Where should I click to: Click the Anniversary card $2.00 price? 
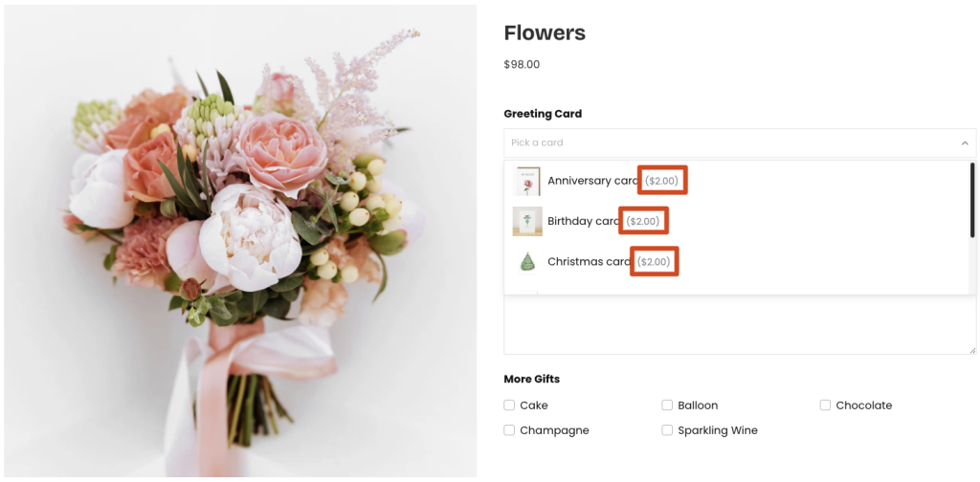(x=662, y=181)
